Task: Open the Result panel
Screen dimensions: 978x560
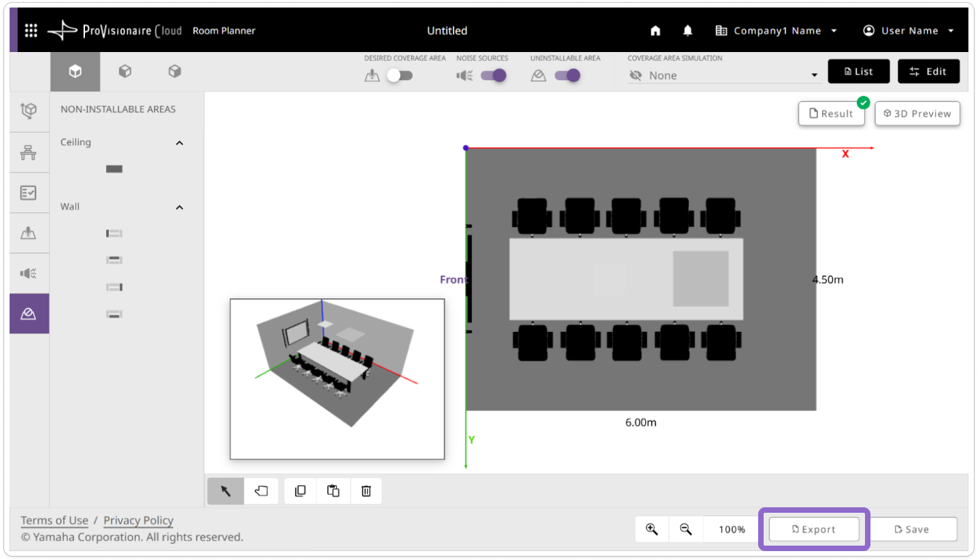Action: [831, 114]
